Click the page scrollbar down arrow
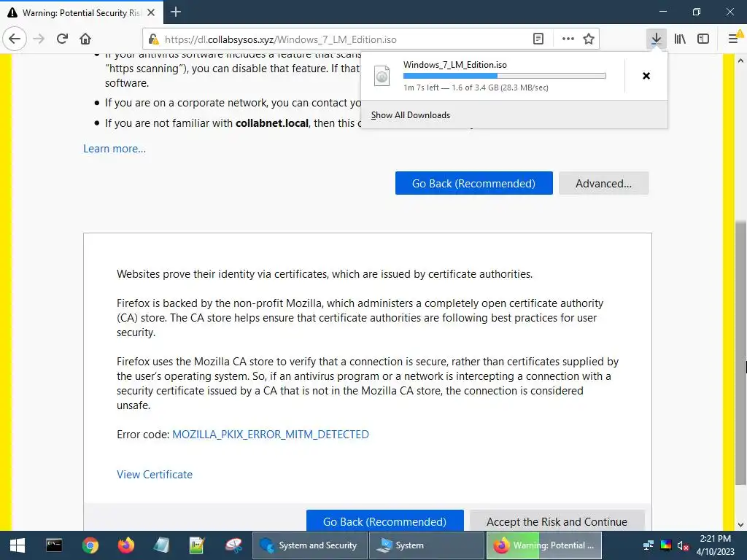The image size is (747, 560). 740,525
